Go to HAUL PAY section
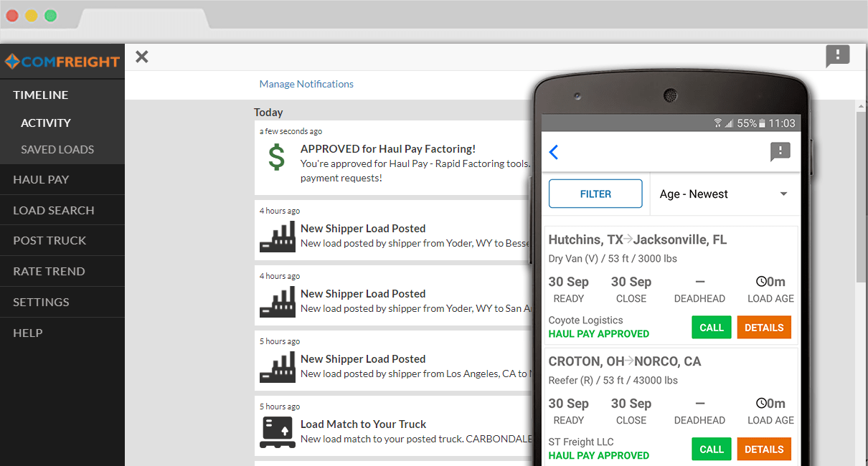 tap(41, 180)
